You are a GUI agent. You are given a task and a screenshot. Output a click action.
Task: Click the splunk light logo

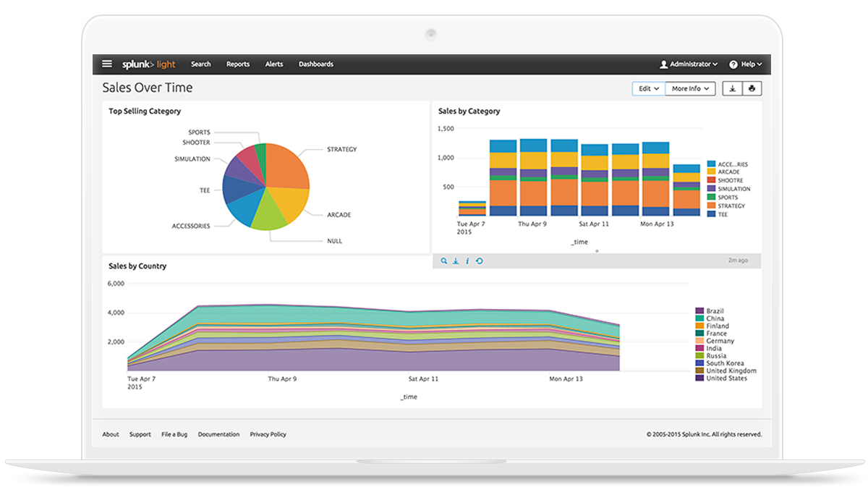point(148,64)
